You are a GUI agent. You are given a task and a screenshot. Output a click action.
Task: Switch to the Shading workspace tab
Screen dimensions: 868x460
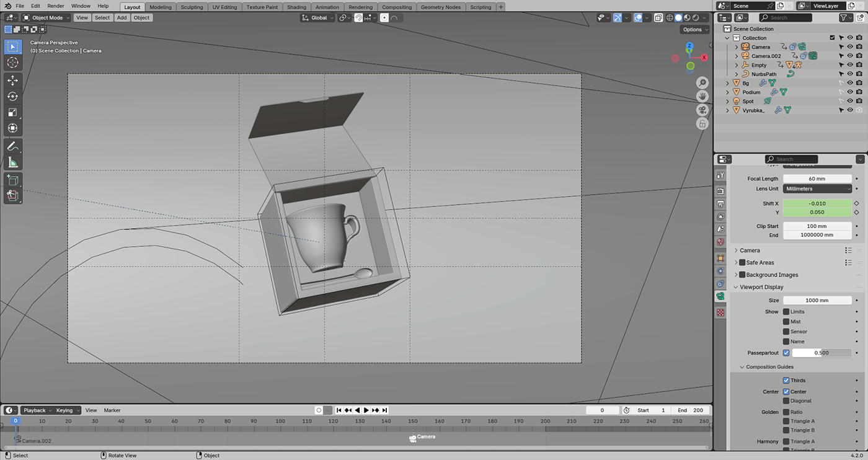(x=296, y=7)
